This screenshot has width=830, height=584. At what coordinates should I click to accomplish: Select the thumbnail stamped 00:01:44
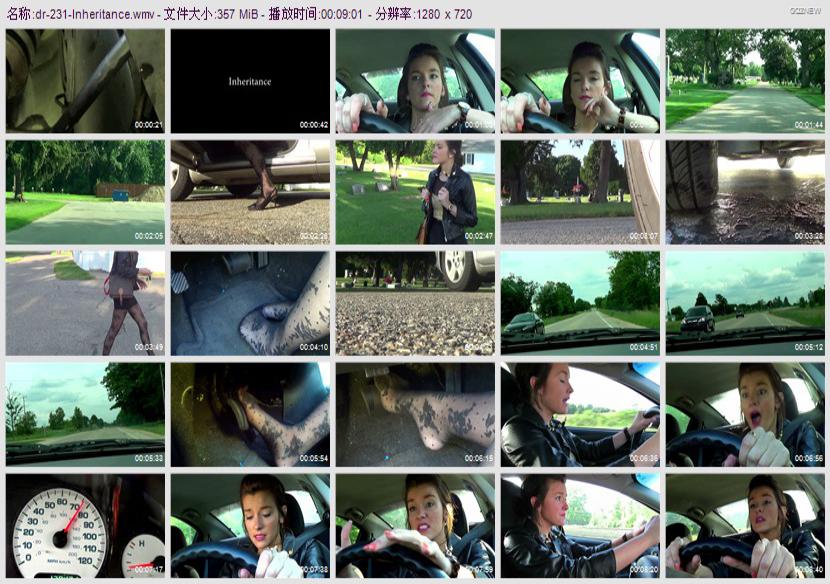[x=745, y=81]
